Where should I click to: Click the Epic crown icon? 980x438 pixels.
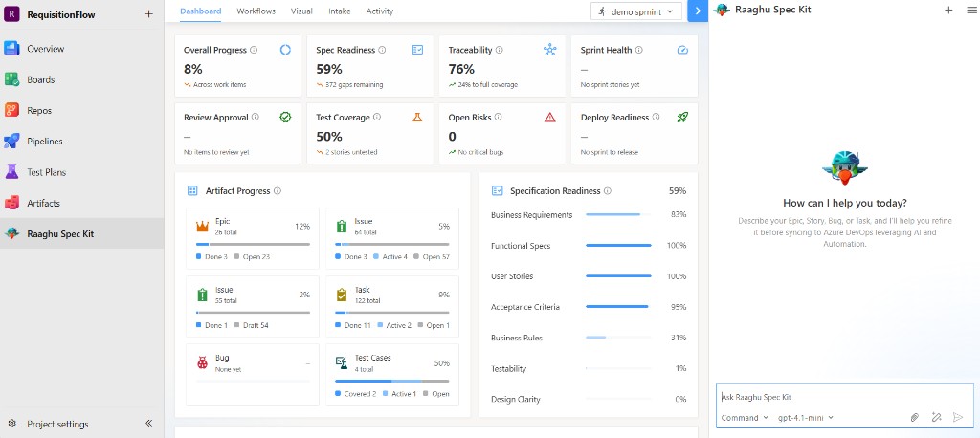202,227
